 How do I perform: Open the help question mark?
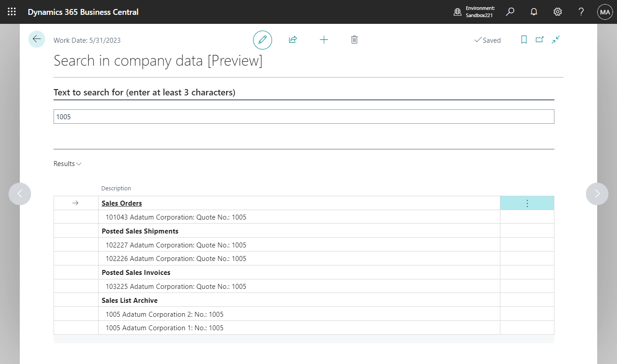pos(581,12)
